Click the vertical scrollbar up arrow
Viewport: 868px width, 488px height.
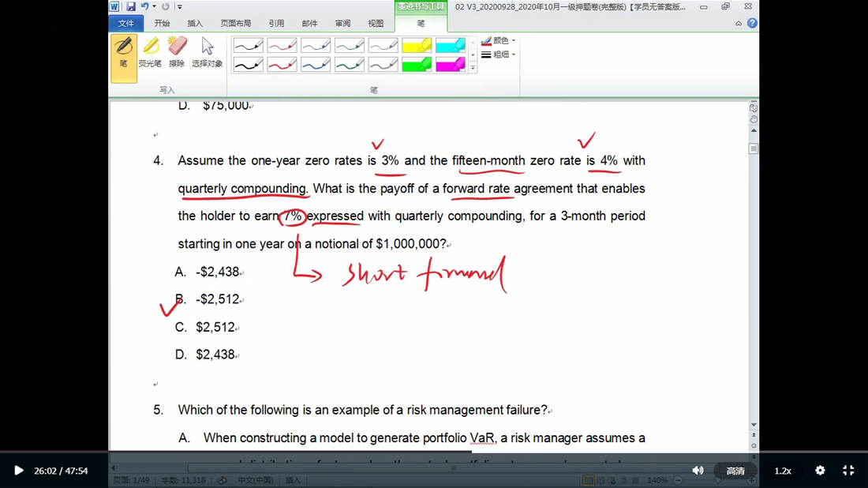(754, 131)
